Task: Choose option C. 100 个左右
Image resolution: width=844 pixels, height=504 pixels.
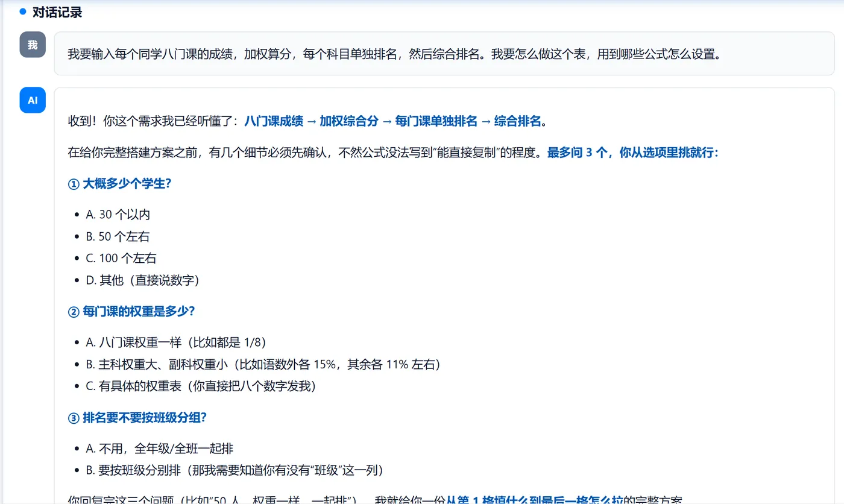Action: [121, 258]
